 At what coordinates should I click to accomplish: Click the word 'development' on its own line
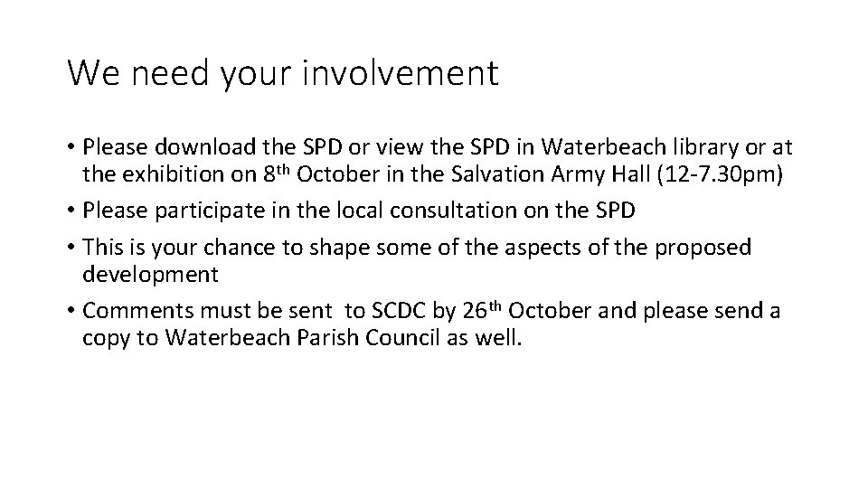151,275
